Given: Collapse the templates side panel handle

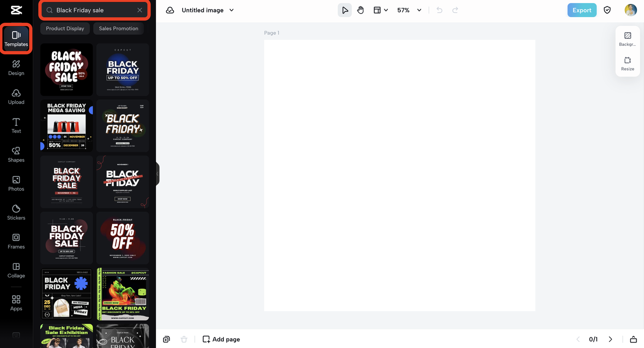Looking at the screenshot, I should (x=157, y=174).
